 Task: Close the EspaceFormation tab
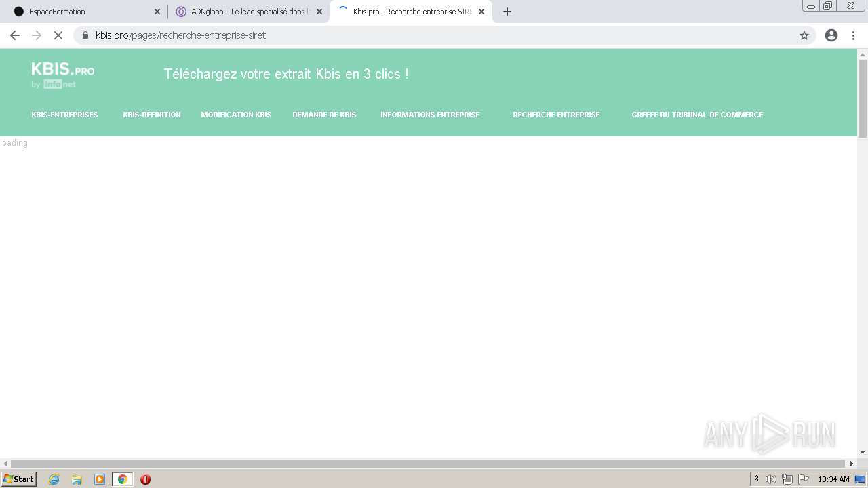click(x=157, y=12)
